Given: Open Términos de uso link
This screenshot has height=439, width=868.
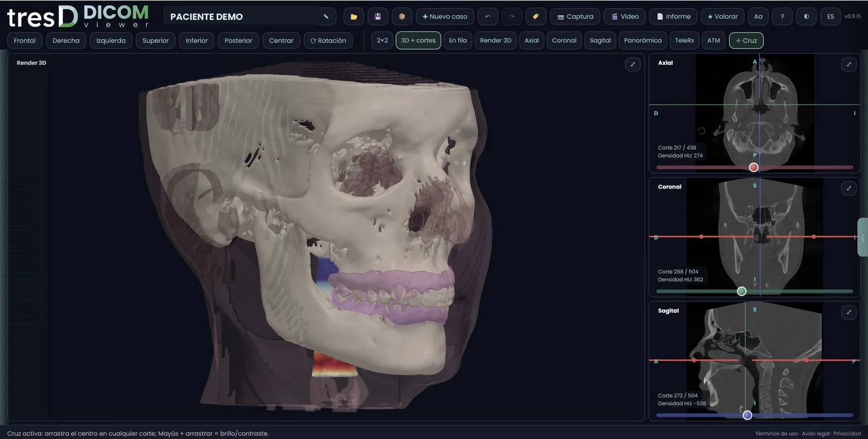Looking at the screenshot, I should point(776,434).
